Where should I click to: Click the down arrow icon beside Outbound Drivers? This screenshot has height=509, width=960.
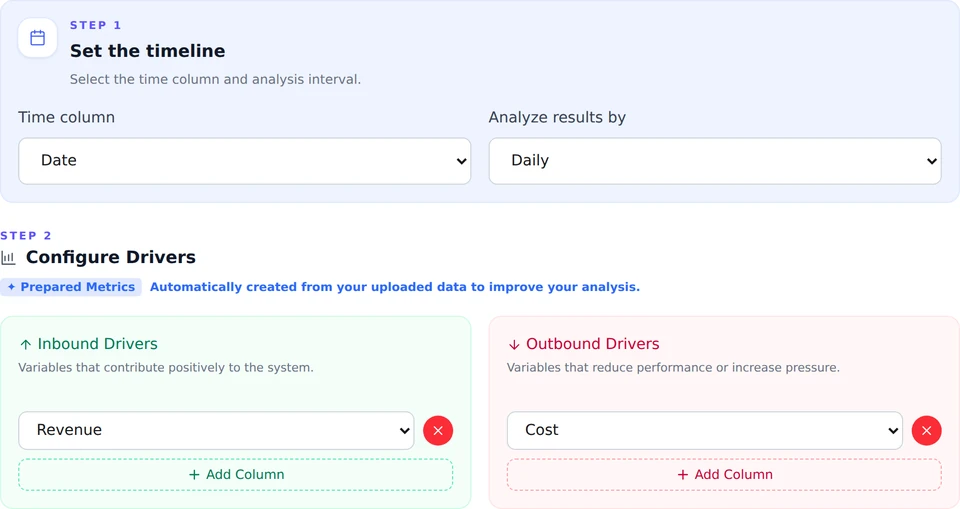[x=514, y=345]
